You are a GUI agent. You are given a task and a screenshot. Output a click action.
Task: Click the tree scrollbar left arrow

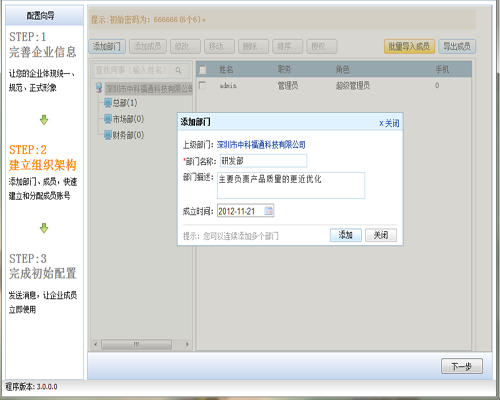tap(96, 344)
